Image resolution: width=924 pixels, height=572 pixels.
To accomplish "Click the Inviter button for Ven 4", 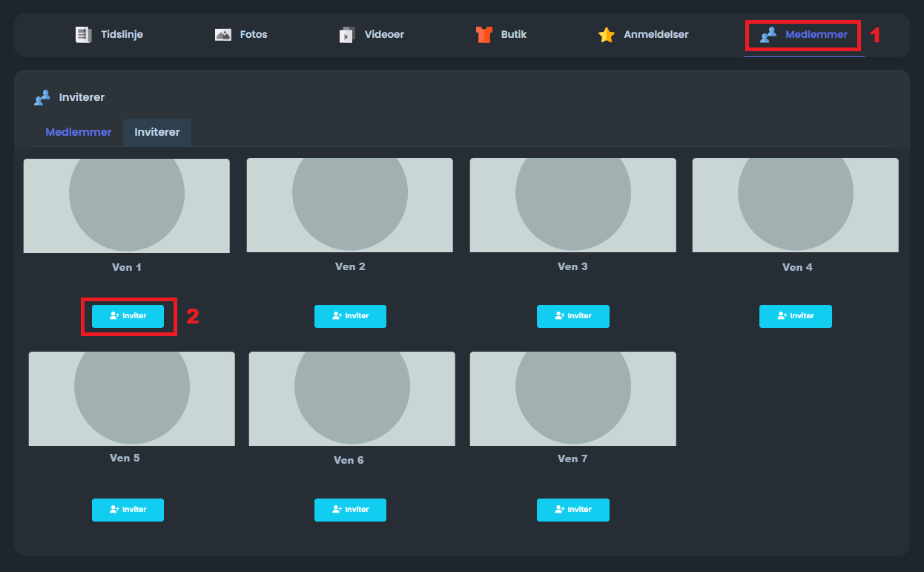I will click(796, 316).
